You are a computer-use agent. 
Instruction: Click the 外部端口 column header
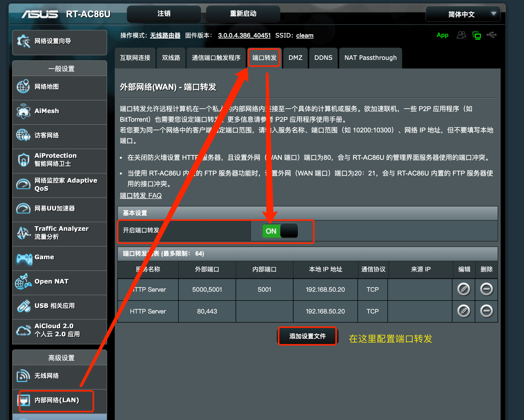click(207, 269)
